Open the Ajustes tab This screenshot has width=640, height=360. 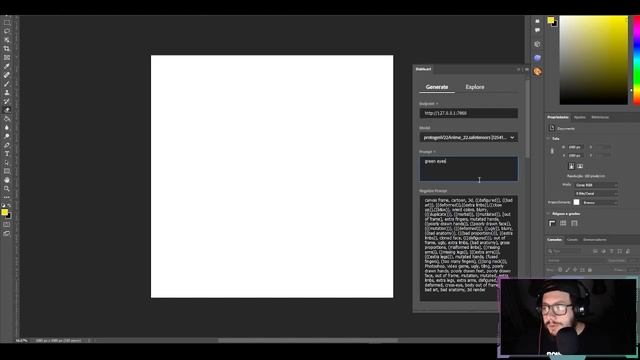pyautogui.click(x=580, y=117)
